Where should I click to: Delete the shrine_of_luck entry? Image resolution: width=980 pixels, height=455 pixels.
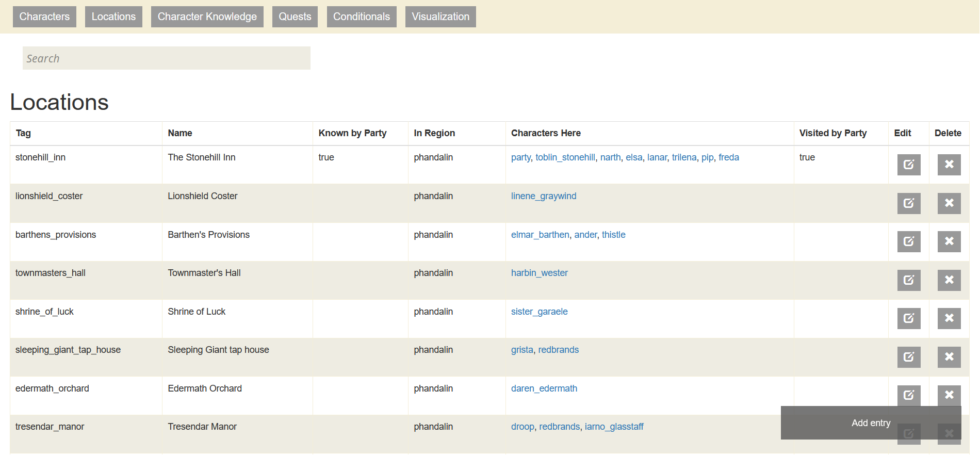click(949, 318)
